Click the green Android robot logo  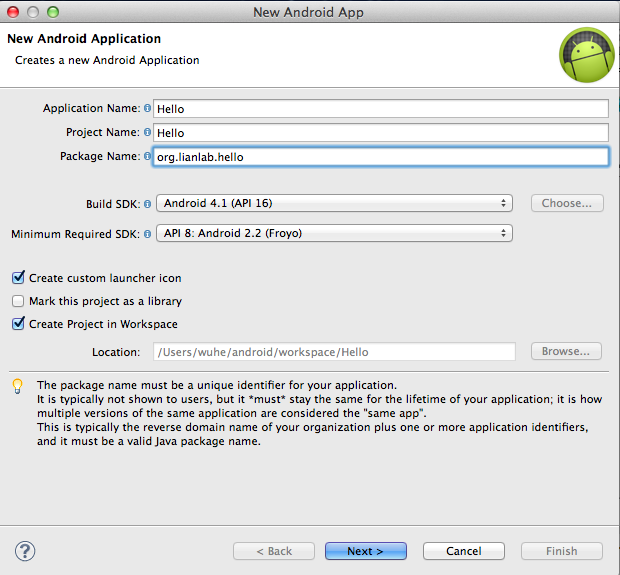[587, 55]
